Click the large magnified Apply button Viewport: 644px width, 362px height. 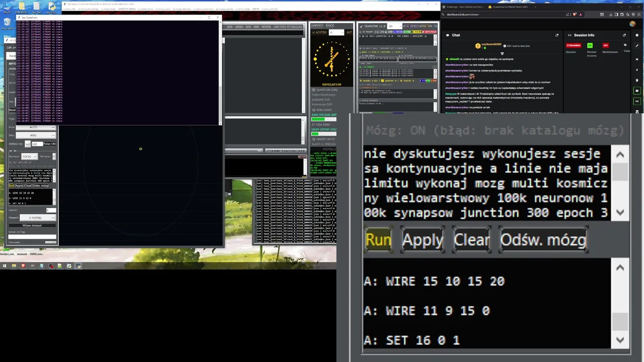click(422, 240)
